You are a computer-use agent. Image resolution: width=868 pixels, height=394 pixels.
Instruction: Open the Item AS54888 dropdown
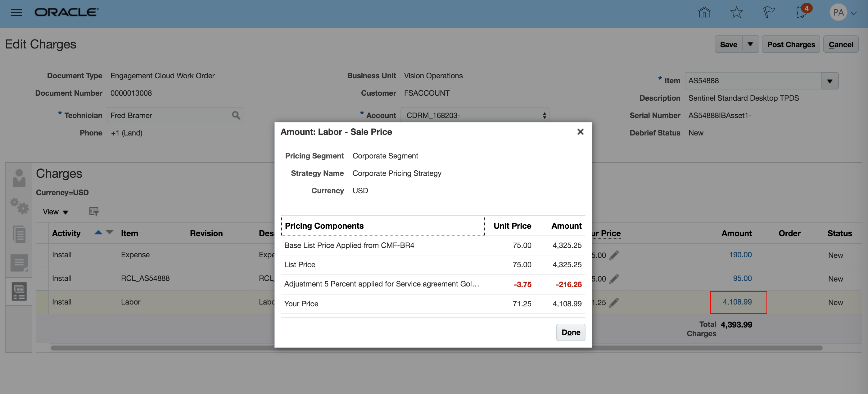[829, 81]
